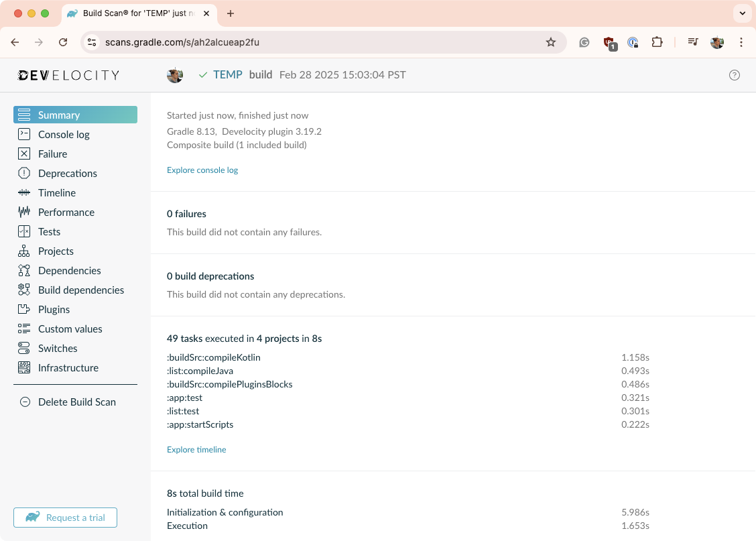Viewport: 756px width, 541px height.
Task: Click the help question mark icon
Action: coord(734,75)
